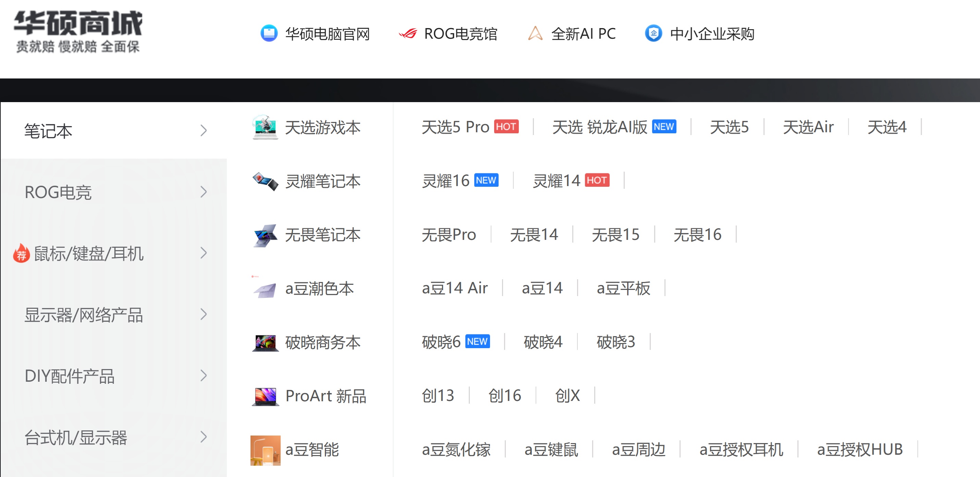Click the 灵耀14 model text

coord(556,181)
